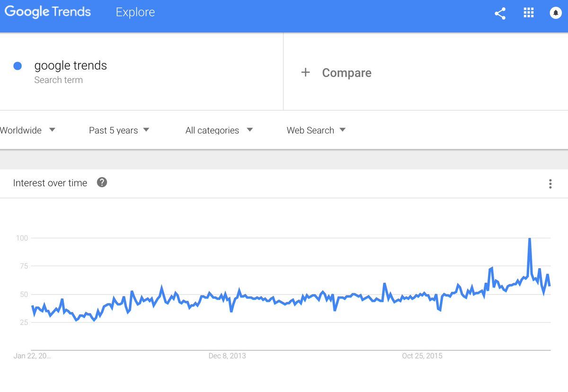
Task: Click the Search term subtitle text
Action: pos(58,80)
